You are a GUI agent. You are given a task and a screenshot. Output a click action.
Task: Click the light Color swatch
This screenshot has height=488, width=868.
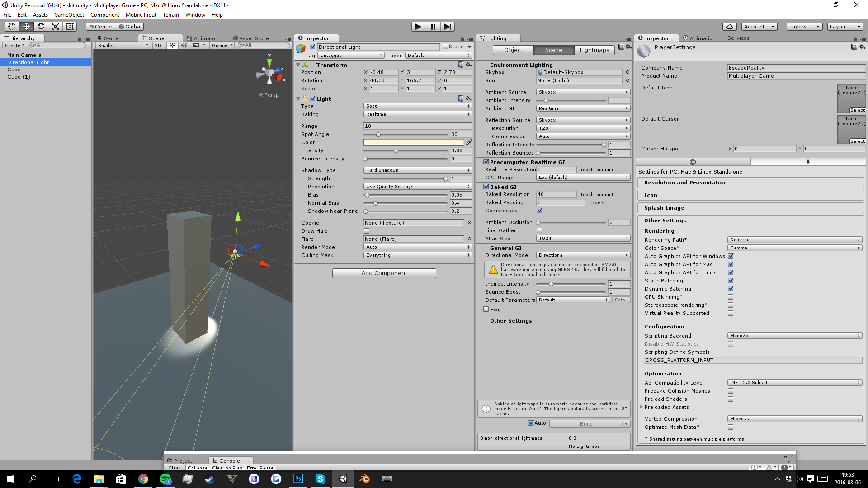pyautogui.click(x=414, y=142)
